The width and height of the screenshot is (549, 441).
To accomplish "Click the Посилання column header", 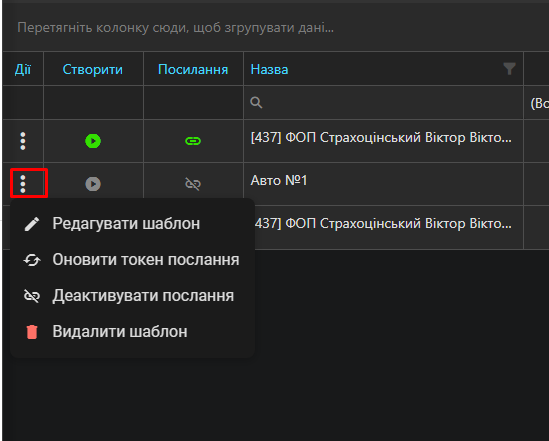I will [193, 69].
